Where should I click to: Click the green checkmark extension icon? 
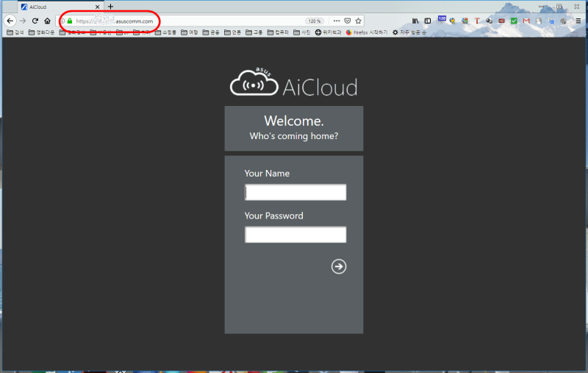coord(514,21)
